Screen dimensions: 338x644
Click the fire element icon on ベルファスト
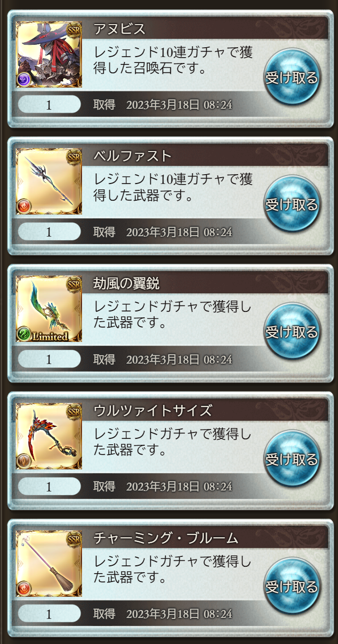[x=24, y=207]
